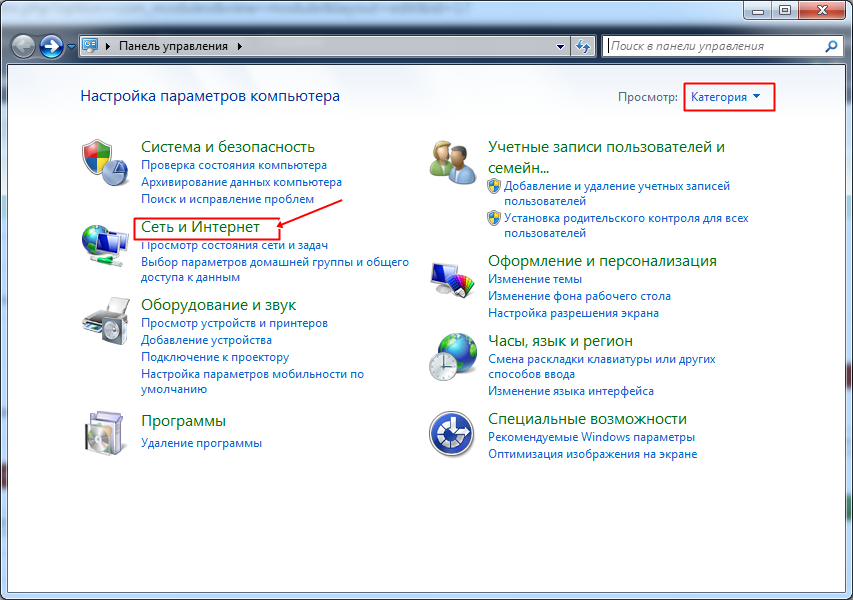853x600 pixels.
Task: Click Добавление устройства link
Action: tap(206, 340)
